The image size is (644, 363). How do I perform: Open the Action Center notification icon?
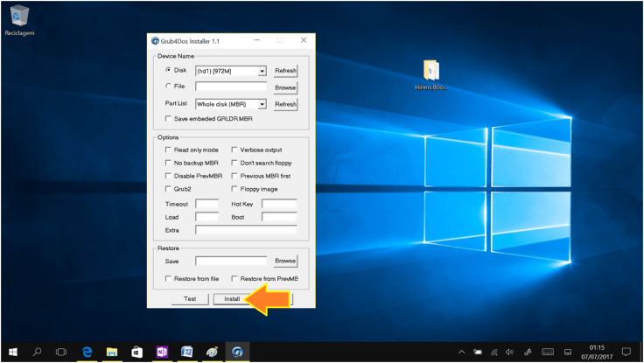point(626,352)
